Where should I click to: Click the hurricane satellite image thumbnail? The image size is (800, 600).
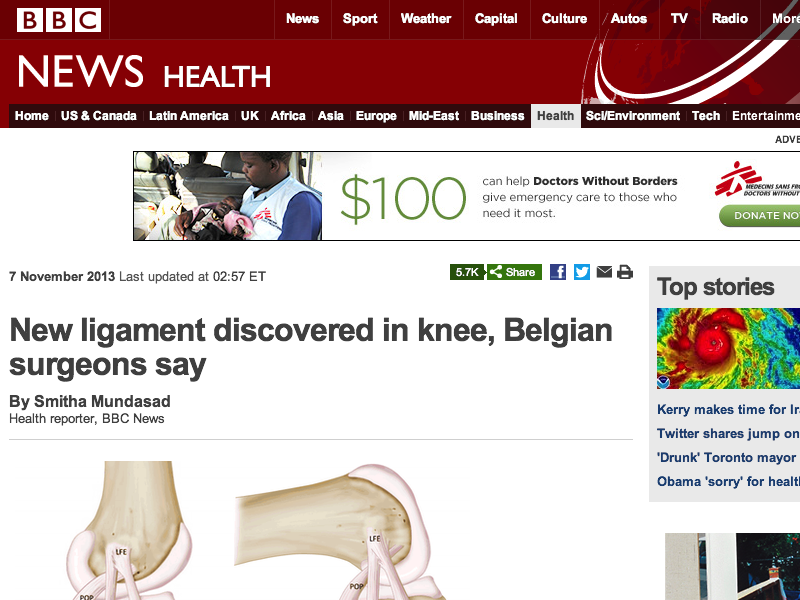click(728, 348)
